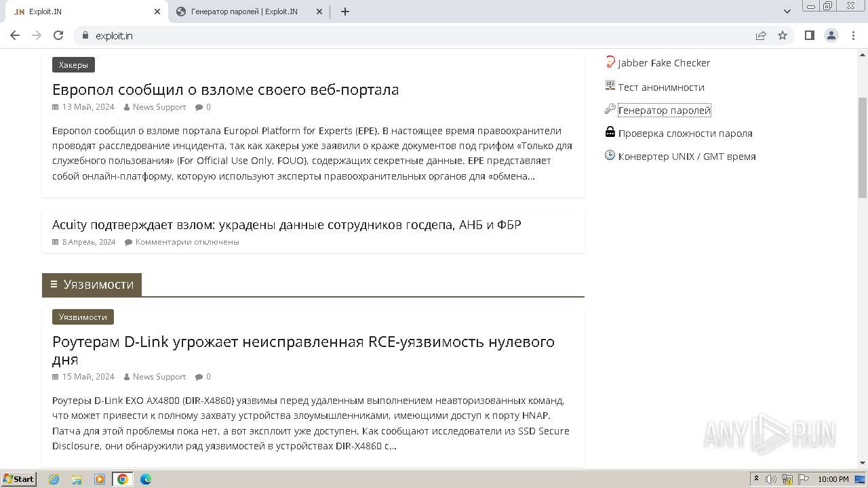Launch Internet Explorer from taskbar

(54, 479)
